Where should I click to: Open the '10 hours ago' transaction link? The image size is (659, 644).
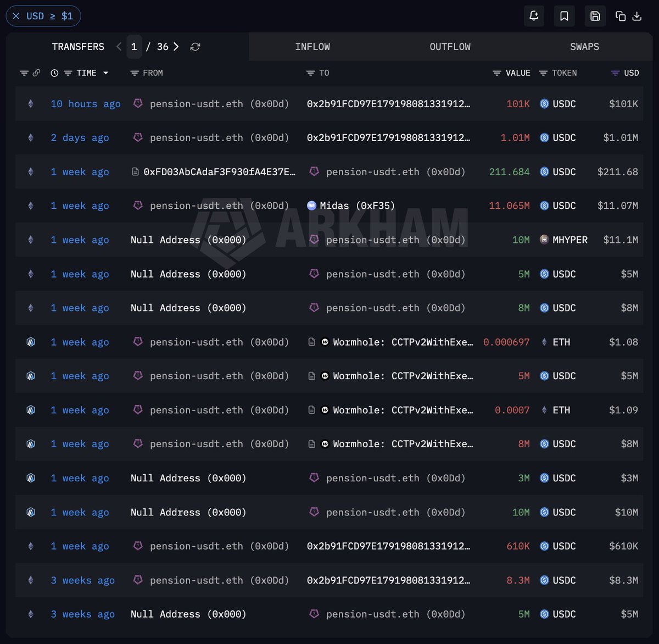point(86,104)
